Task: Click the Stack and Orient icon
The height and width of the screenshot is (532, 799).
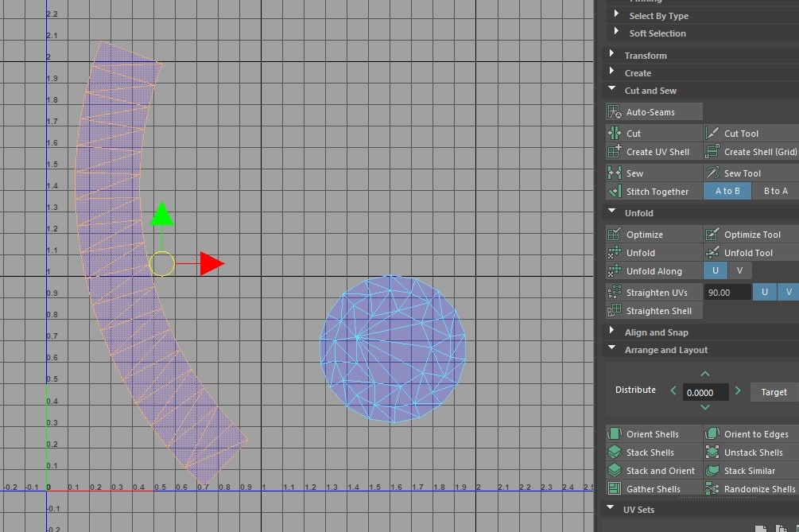Action: [x=614, y=470]
